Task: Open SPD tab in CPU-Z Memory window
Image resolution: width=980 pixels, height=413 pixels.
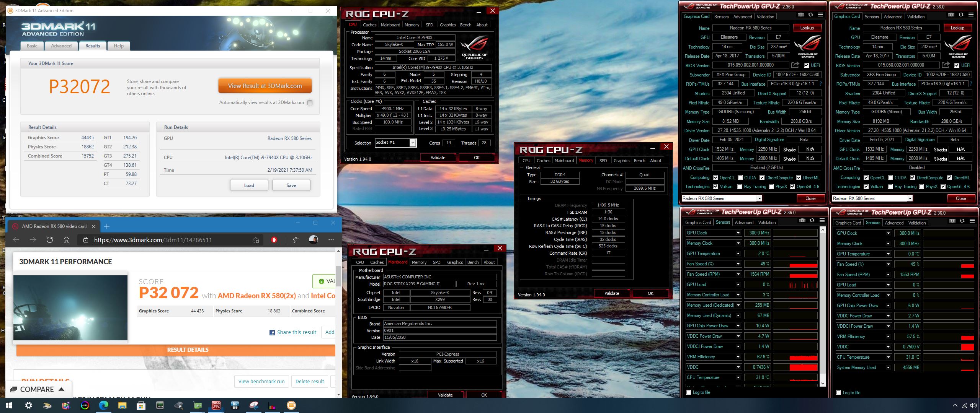Action: [x=603, y=161]
